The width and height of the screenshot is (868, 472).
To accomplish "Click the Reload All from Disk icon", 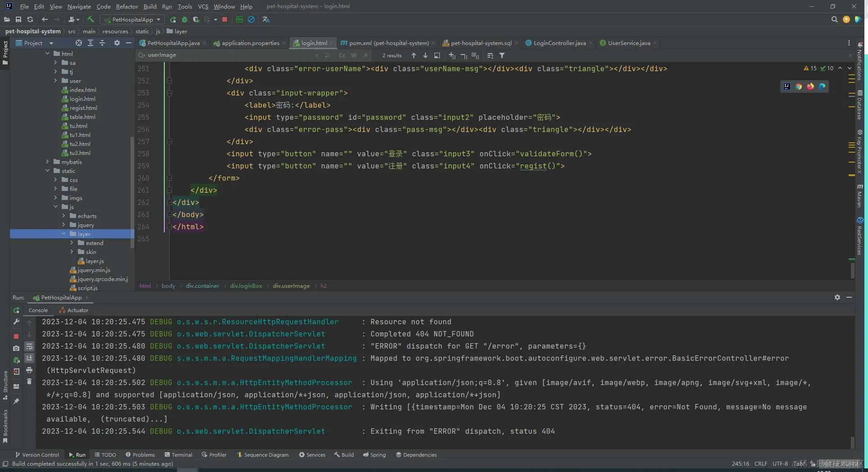I will tap(30, 19).
